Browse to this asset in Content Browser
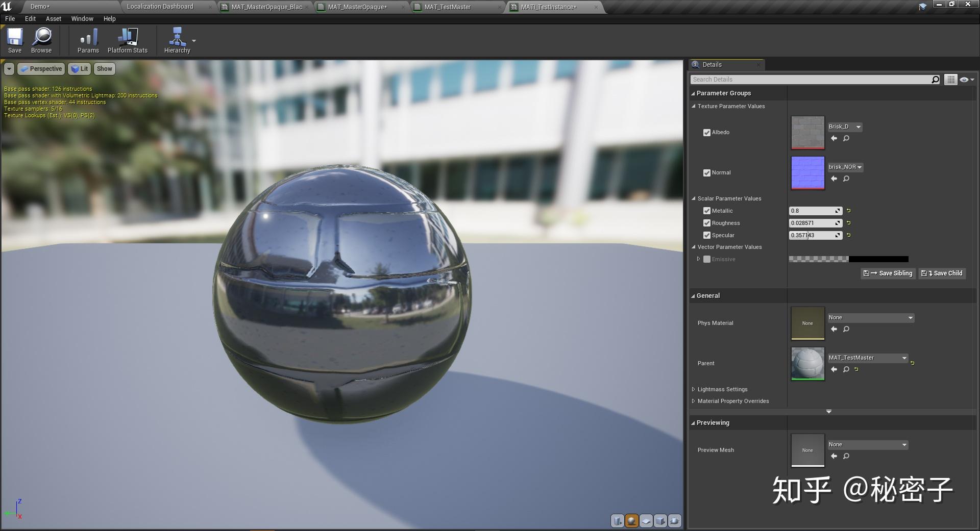980x531 pixels. (41, 40)
